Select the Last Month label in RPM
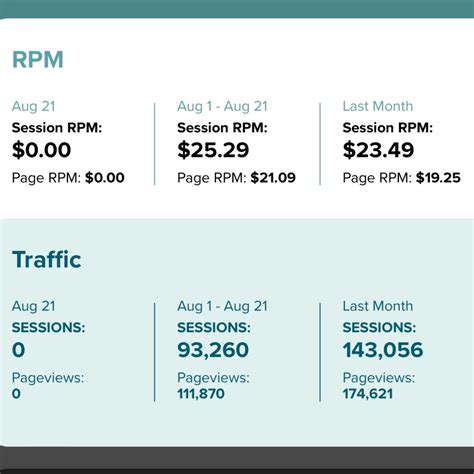Viewport: 474px width, 474px height. pos(378,106)
